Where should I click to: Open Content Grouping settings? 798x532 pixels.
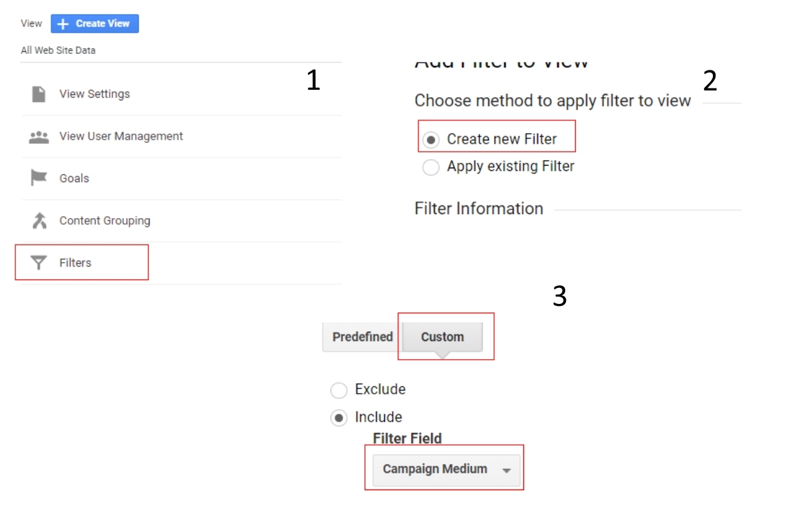click(x=104, y=221)
